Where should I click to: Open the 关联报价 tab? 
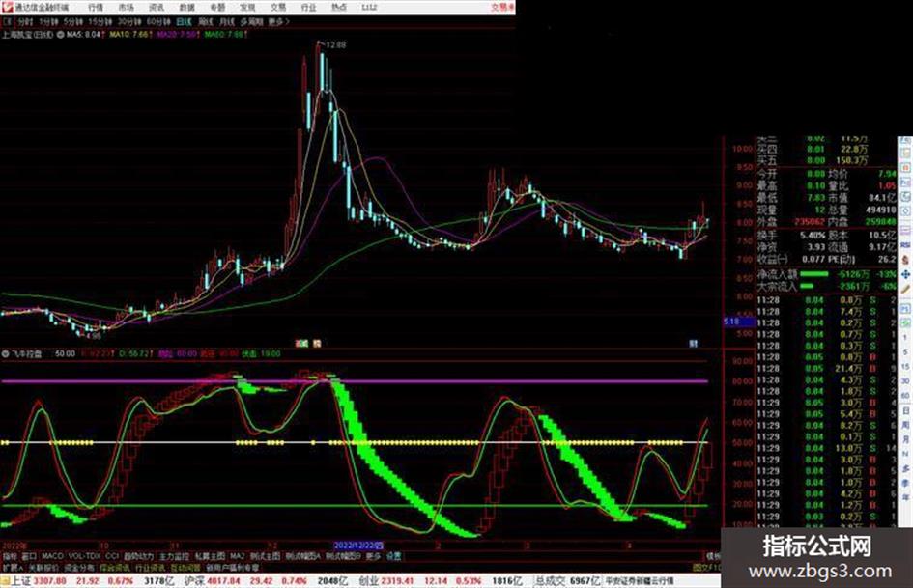[43, 567]
